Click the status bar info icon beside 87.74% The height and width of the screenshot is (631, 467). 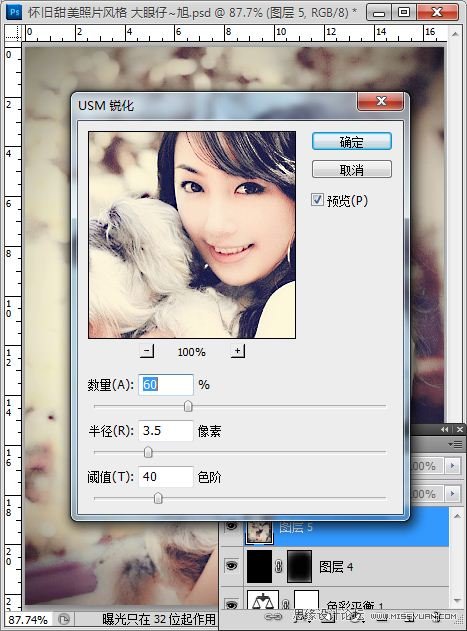[64, 619]
